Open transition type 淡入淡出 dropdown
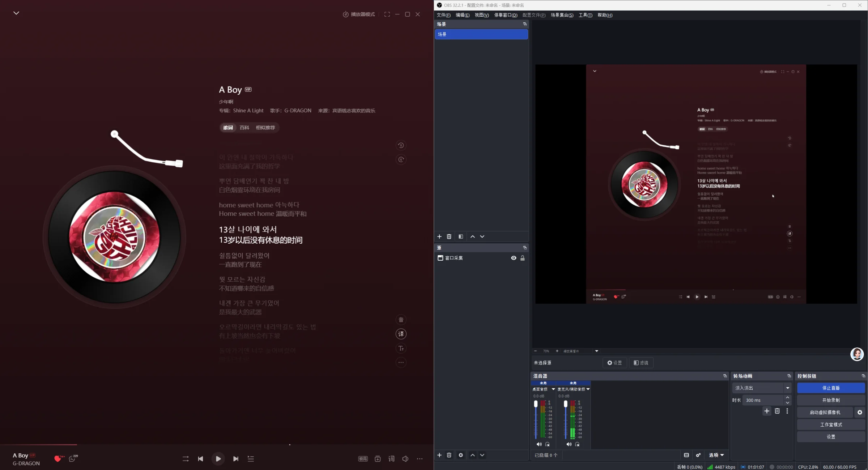This screenshot has height=470, width=868. coord(762,388)
